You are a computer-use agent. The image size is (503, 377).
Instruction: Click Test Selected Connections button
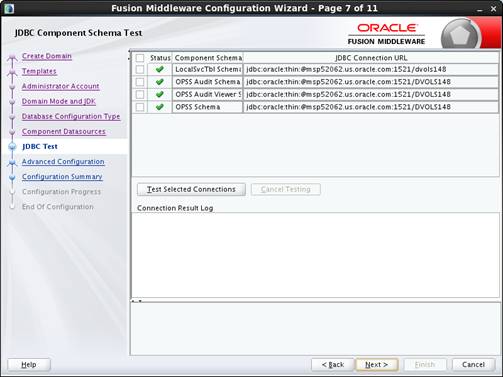point(191,189)
